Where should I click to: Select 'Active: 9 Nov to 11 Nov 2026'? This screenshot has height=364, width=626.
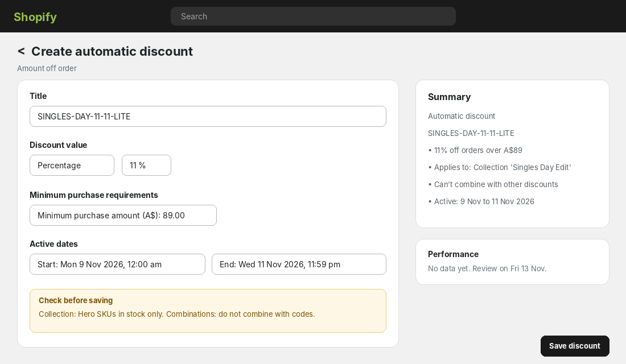481,201
